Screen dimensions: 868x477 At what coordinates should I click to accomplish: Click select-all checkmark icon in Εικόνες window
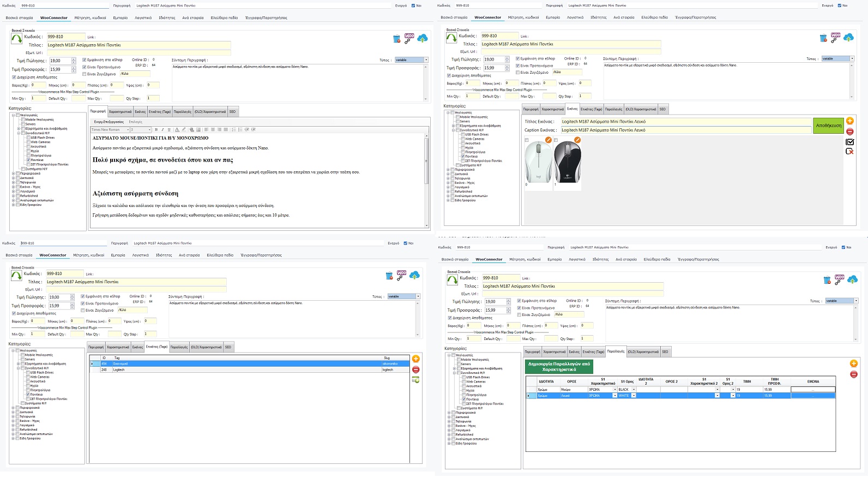(849, 142)
